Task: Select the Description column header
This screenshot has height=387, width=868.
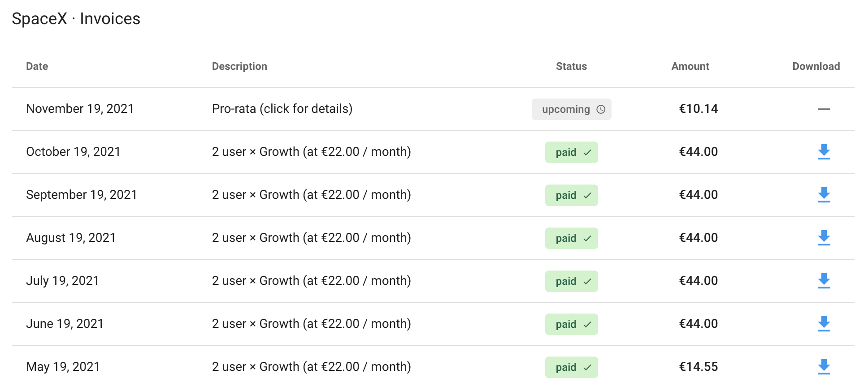Action: click(239, 66)
